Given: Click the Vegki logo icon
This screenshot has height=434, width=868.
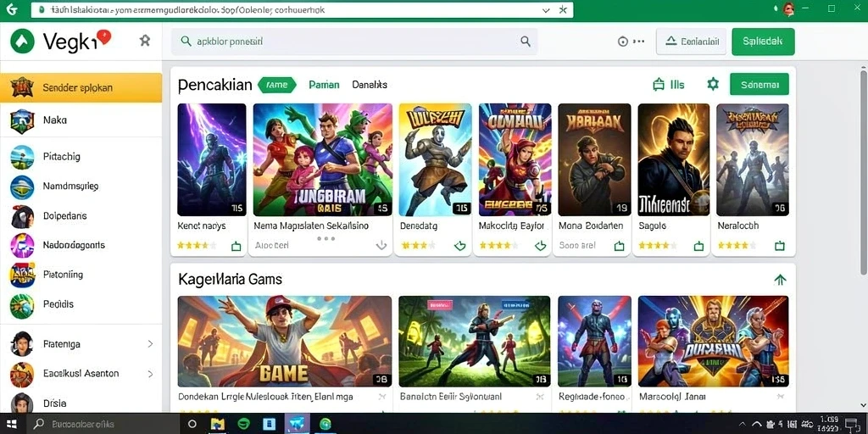Looking at the screenshot, I should [x=22, y=42].
